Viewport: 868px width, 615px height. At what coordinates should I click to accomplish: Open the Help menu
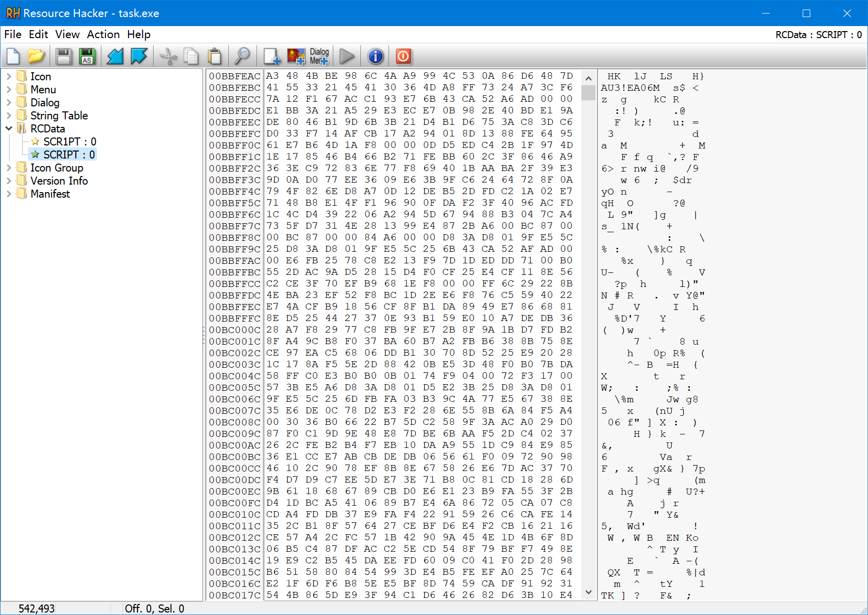[139, 34]
